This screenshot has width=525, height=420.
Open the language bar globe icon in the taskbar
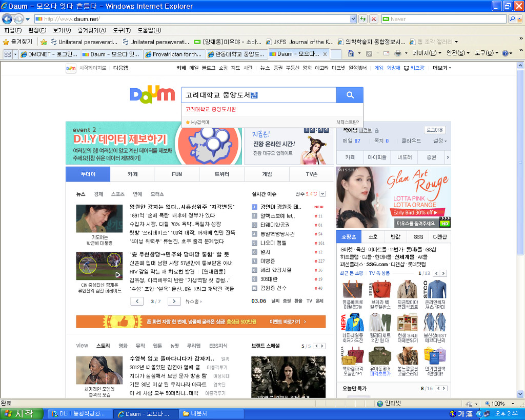(453, 414)
